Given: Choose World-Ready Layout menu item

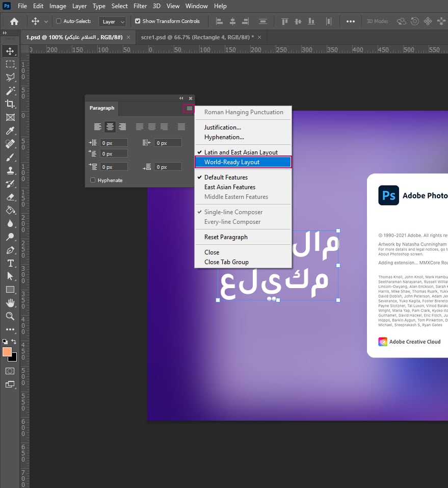Looking at the screenshot, I should point(243,162).
